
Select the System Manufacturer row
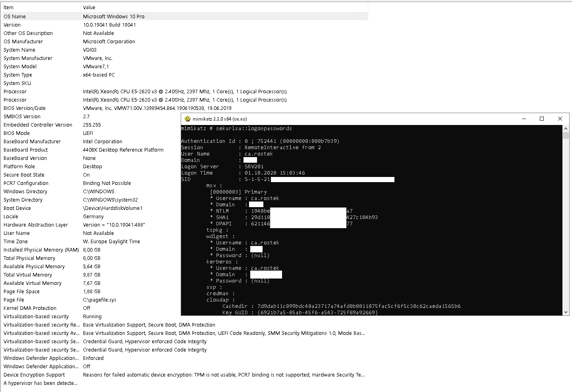point(184,58)
